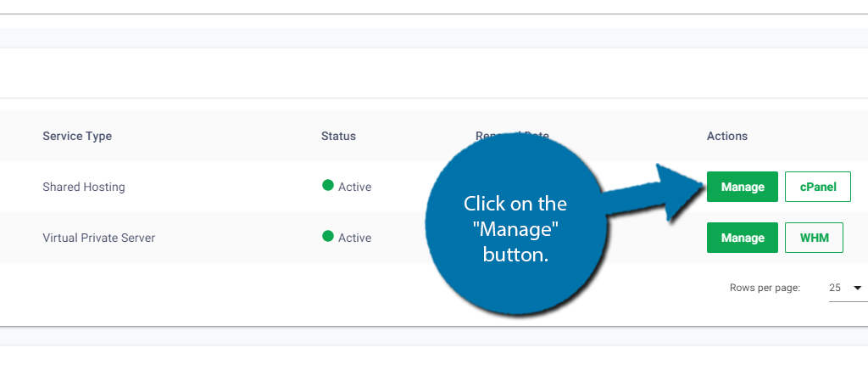Select the Shared Hosting service row
Image resolution: width=868 pixels, height=387 pixels.
pos(434,187)
